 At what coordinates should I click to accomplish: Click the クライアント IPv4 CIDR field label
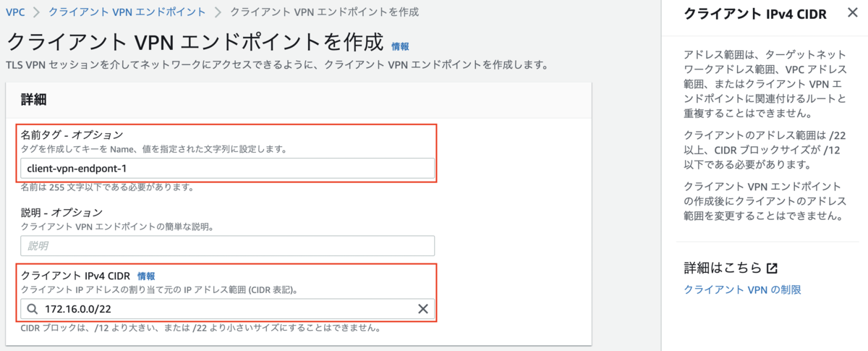76,276
